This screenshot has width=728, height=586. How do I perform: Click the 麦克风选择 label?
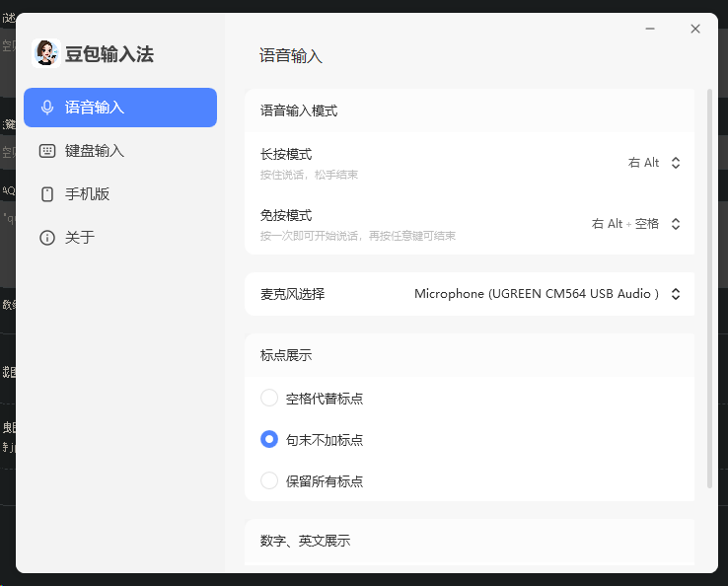(x=293, y=294)
